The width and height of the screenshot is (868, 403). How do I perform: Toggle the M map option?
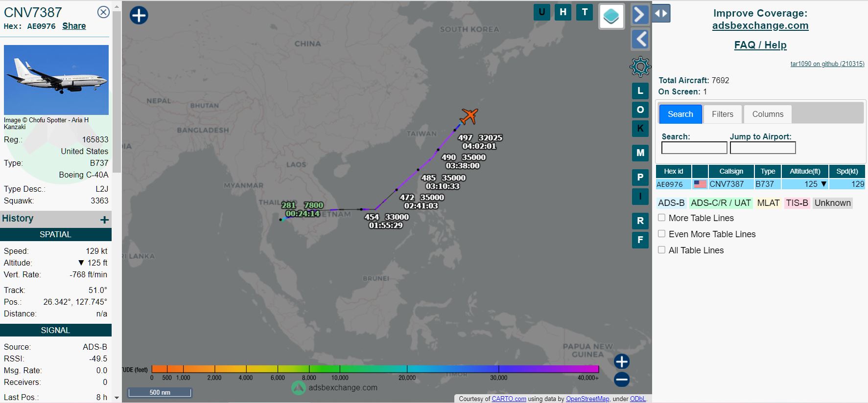[x=640, y=153]
